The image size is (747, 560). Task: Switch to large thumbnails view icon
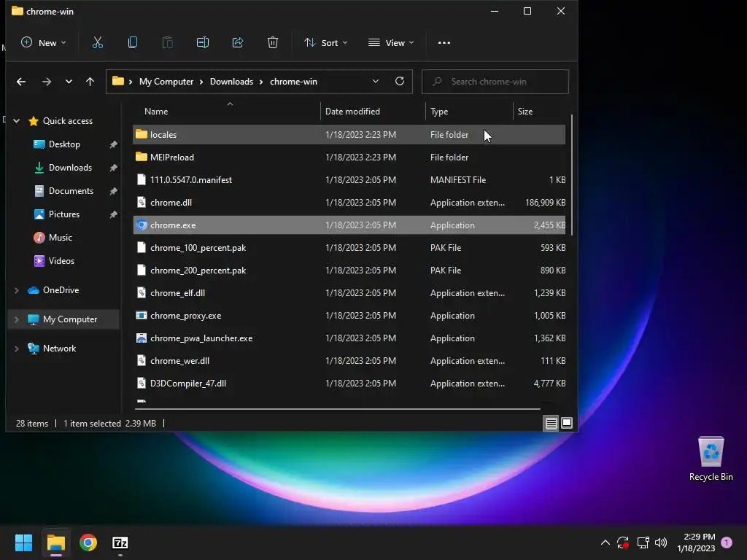[x=567, y=424]
